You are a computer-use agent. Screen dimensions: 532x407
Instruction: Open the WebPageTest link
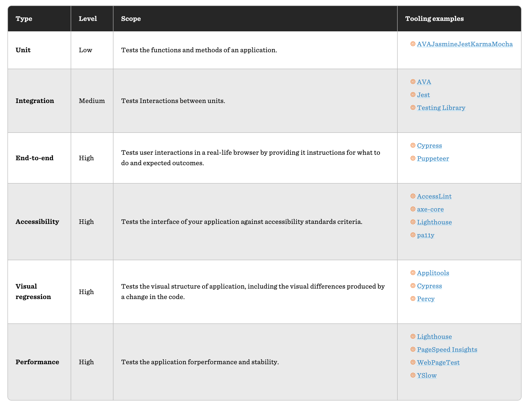[x=438, y=362]
